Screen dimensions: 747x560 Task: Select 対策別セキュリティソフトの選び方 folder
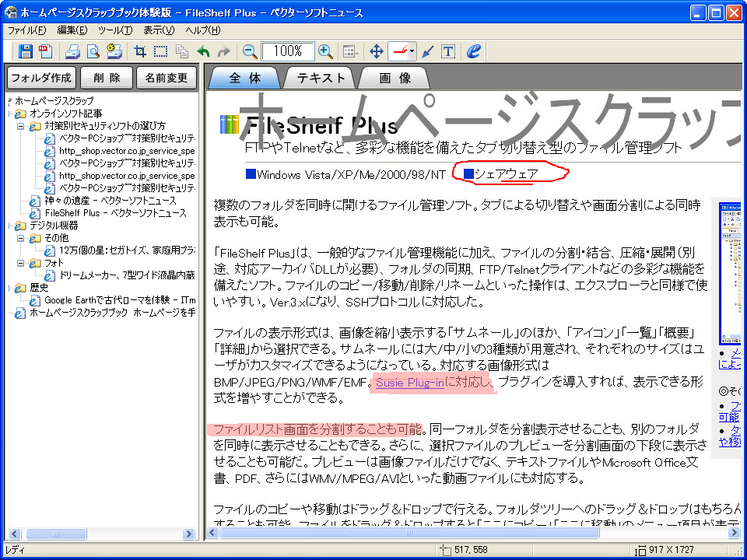coord(105,126)
